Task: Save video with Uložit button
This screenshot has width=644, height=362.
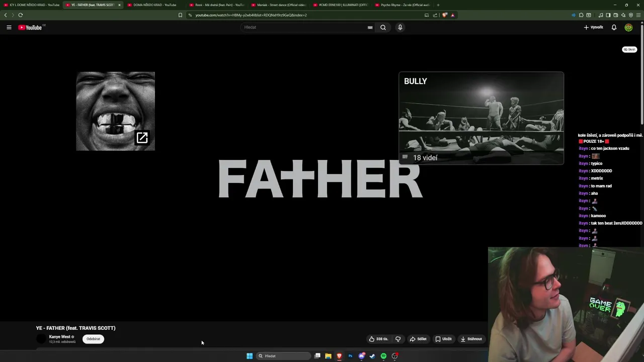Action: point(444,339)
